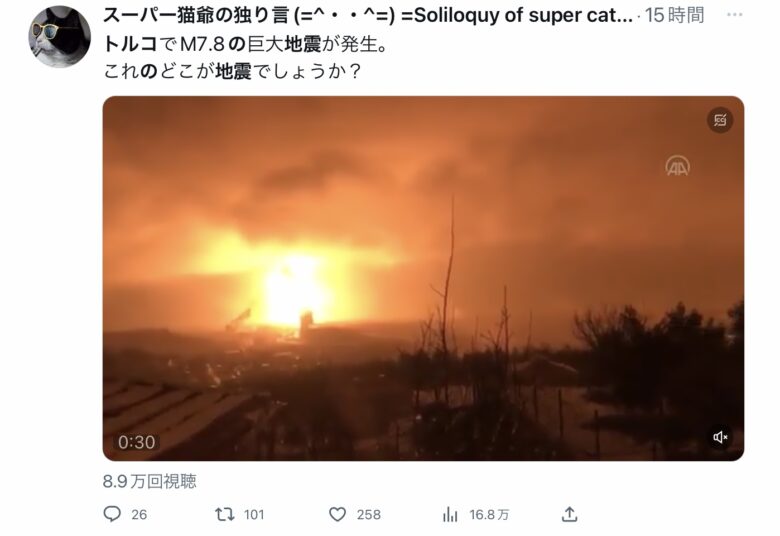Click the retweet arrows icon
The width and height of the screenshot is (780, 536).
(x=224, y=514)
